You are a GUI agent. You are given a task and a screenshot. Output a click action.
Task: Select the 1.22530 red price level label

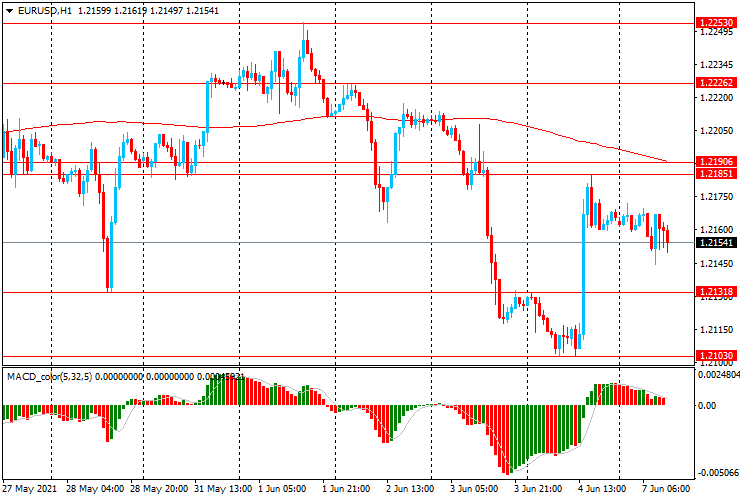716,23
